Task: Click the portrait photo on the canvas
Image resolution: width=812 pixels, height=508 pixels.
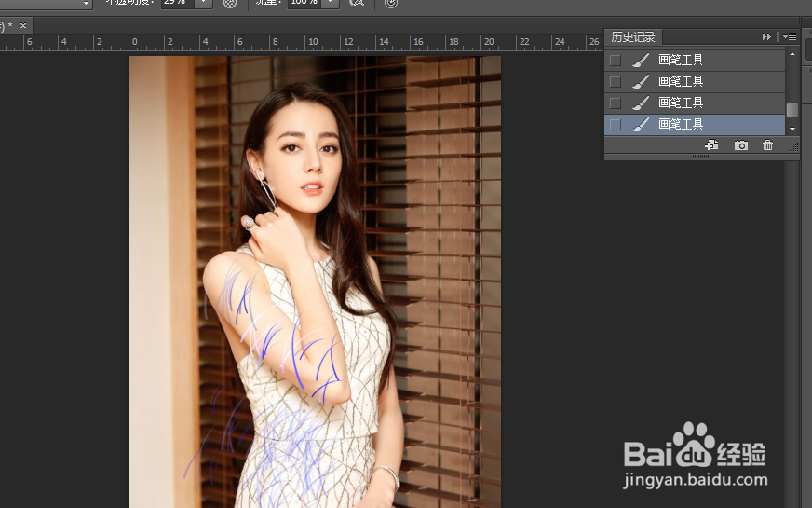Action: (x=315, y=282)
